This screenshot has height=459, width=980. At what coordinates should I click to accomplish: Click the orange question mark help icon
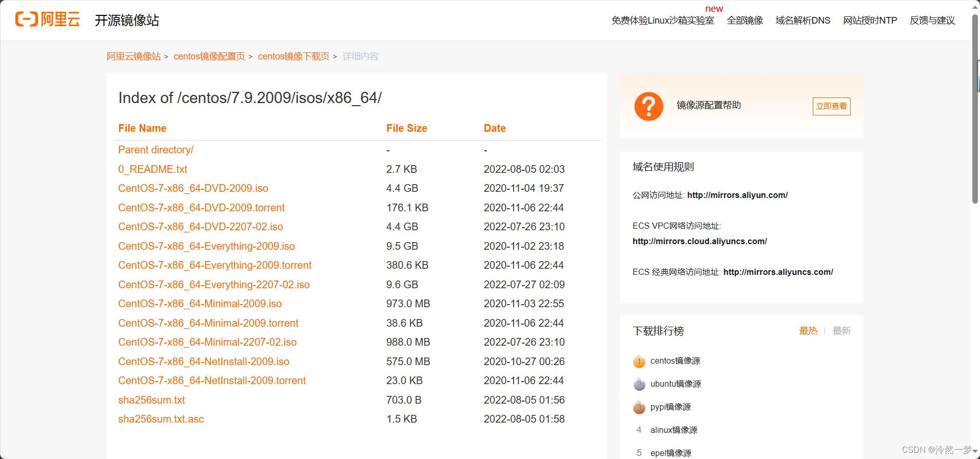coord(649,106)
